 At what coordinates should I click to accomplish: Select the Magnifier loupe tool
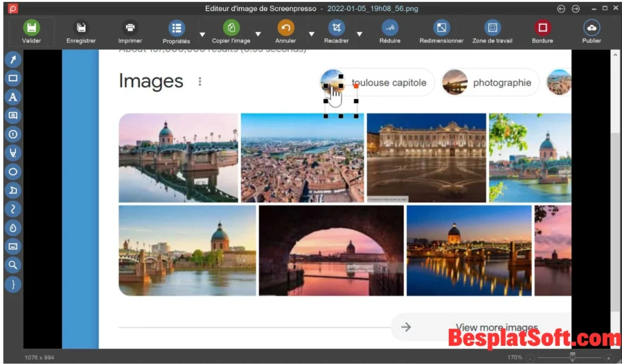[x=13, y=265]
